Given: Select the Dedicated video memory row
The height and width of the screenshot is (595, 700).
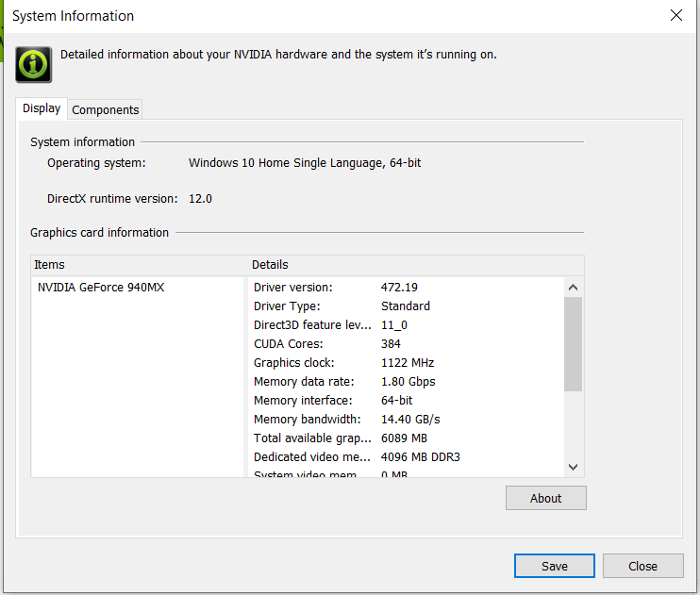Looking at the screenshot, I should click(406, 457).
